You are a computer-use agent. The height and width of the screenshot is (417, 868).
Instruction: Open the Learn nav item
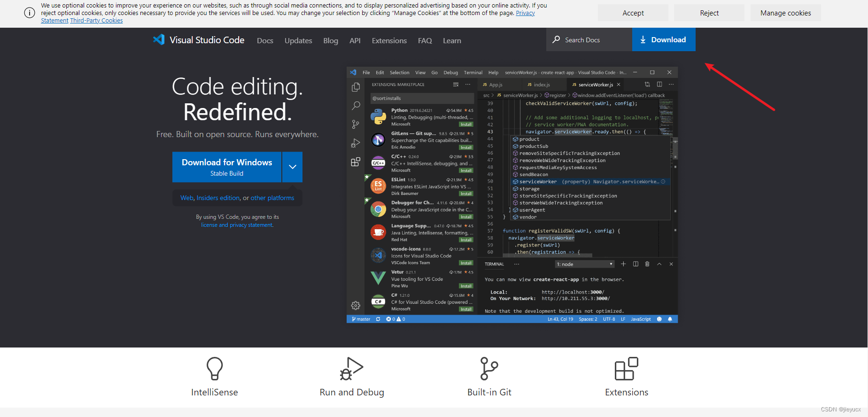(x=452, y=41)
